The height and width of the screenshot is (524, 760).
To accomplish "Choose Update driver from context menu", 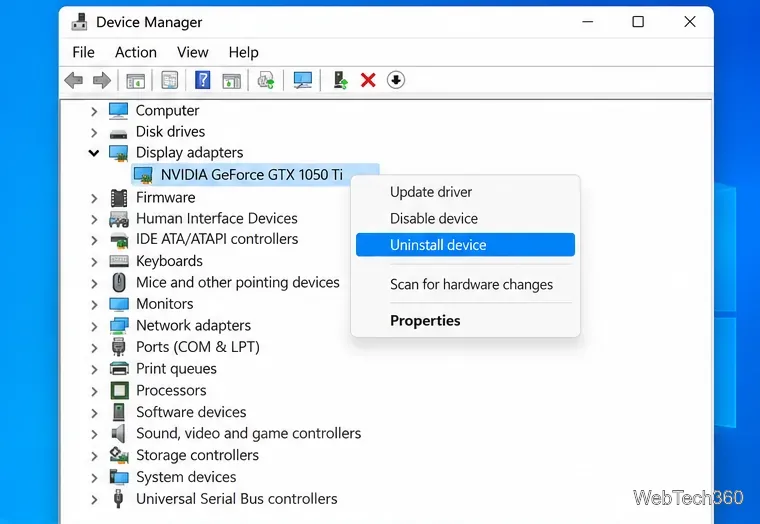I will point(465,192).
